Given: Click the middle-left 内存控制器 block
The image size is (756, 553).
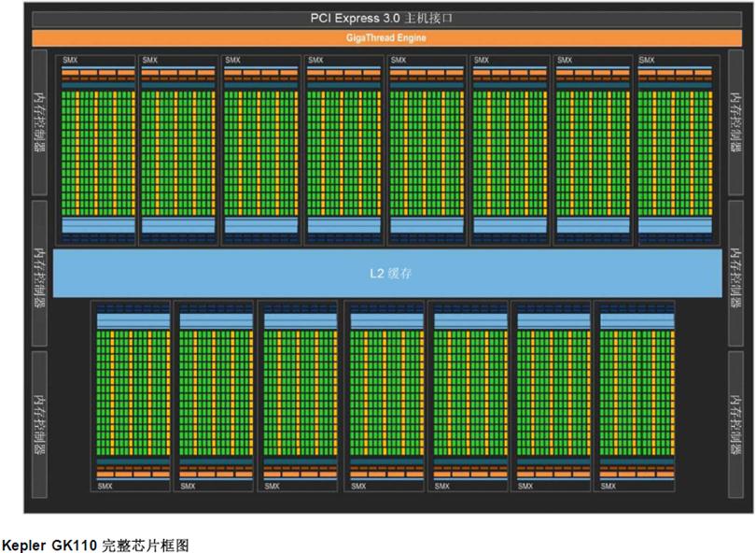Looking at the screenshot, I should click(39, 274).
